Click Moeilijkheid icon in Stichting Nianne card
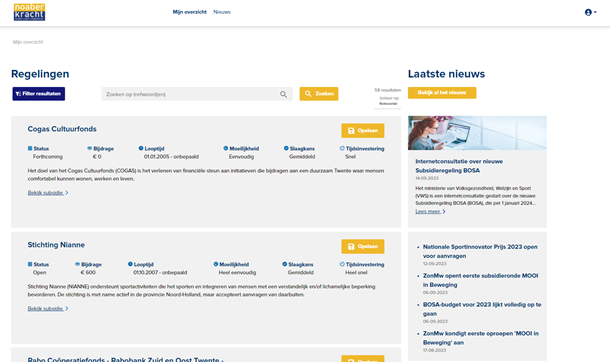 click(216, 264)
